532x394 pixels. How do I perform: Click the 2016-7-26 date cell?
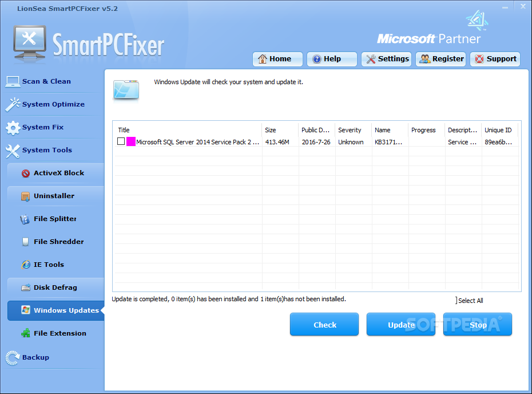coord(316,142)
